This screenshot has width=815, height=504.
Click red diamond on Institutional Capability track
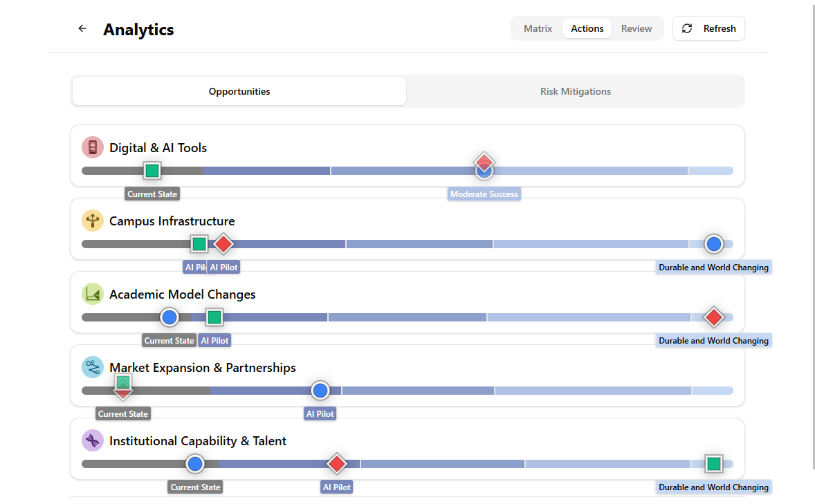point(337,463)
